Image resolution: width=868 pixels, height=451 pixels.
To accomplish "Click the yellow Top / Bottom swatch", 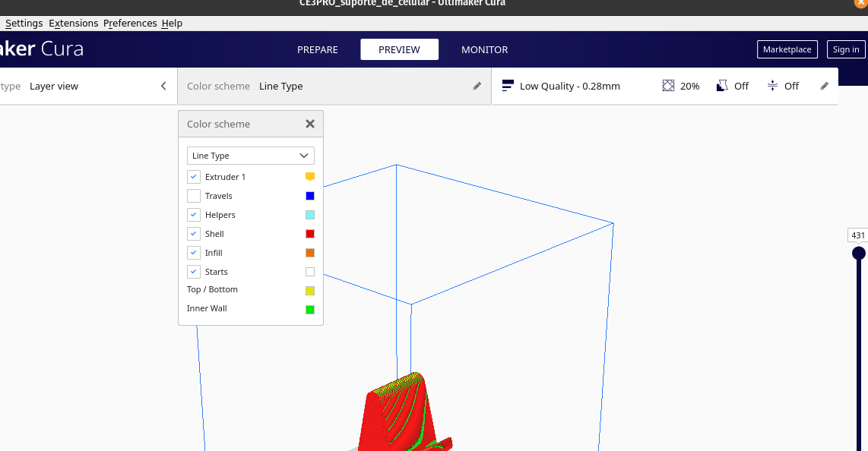I will point(310,291).
